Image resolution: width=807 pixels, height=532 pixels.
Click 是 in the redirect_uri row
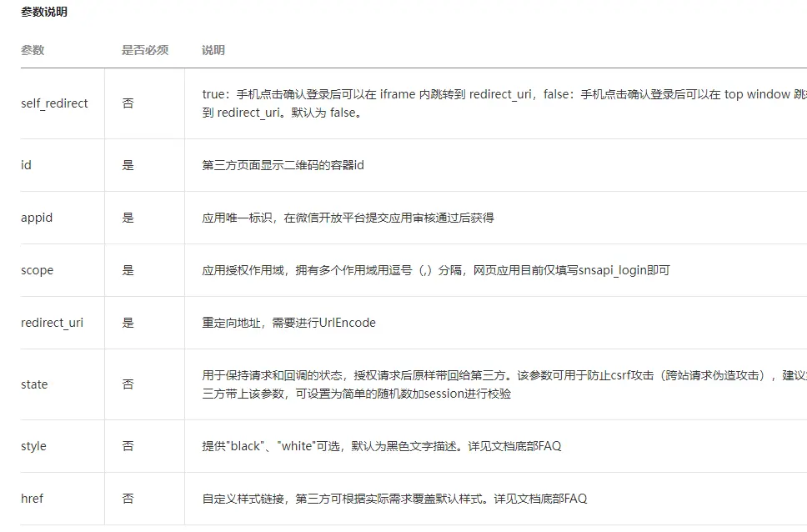click(x=128, y=323)
